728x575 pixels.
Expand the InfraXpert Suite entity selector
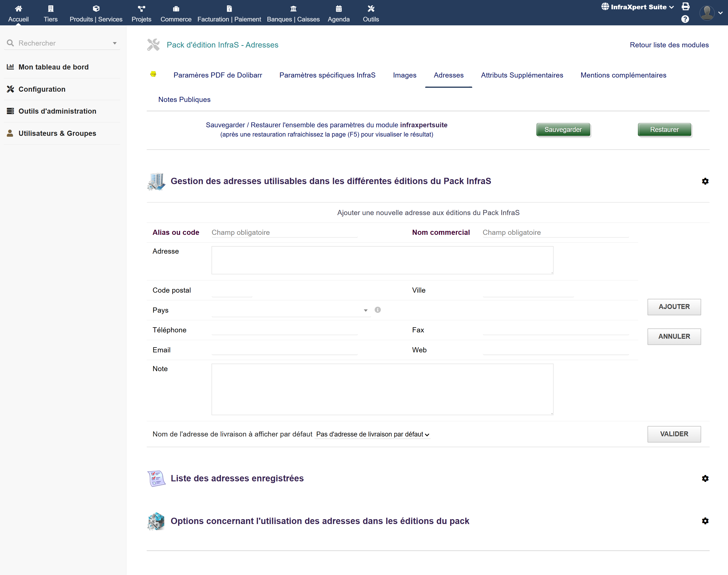(638, 7)
